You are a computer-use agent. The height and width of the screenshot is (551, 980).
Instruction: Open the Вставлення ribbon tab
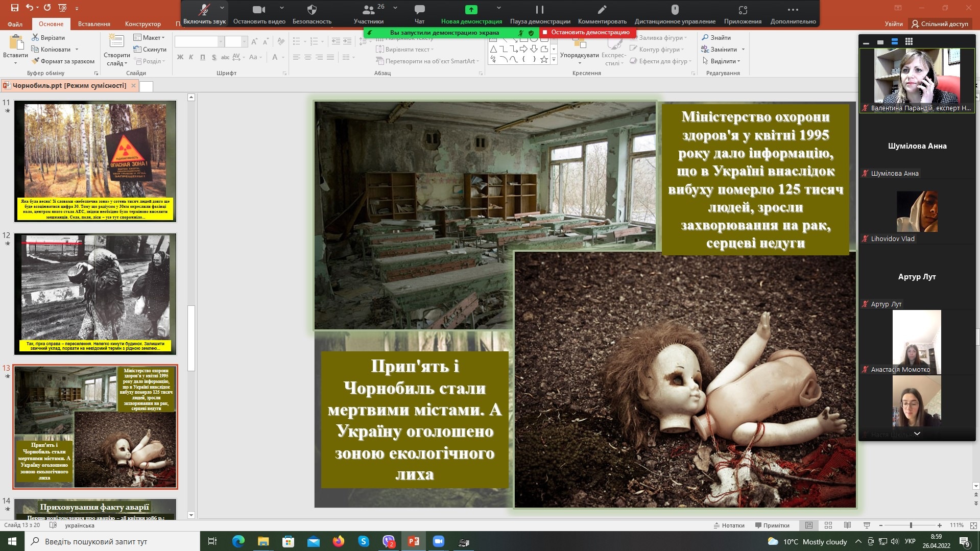pyautogui.click(x=94, y=23)
